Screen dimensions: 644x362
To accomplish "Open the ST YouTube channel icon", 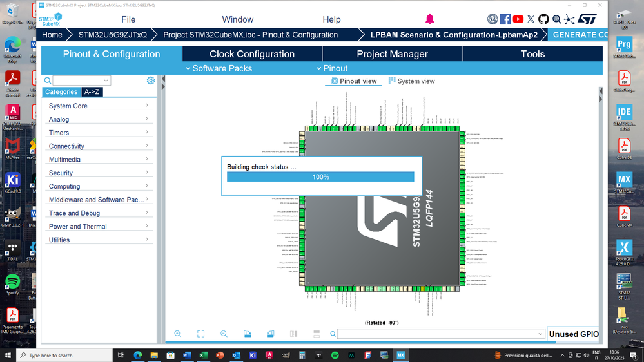I will tap(518, 19).
